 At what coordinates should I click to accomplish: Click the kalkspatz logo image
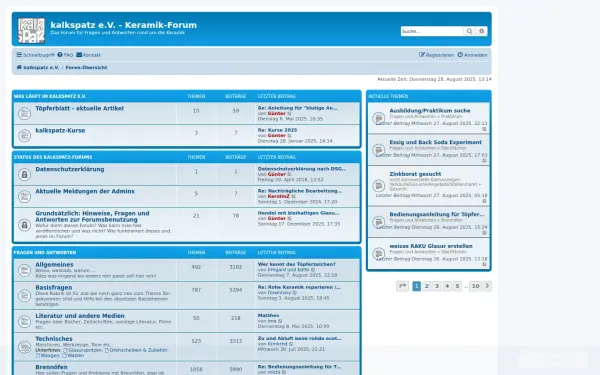click(x=31, y=31)
